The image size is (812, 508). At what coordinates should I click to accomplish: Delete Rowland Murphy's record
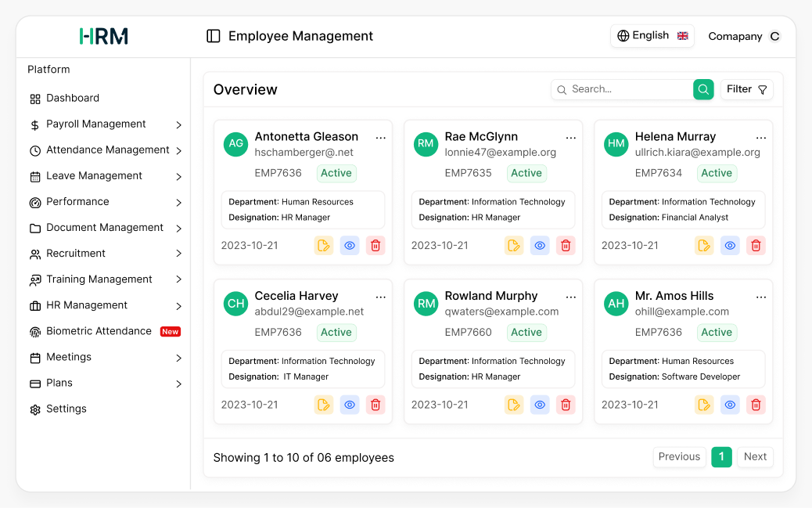point(566,405)
